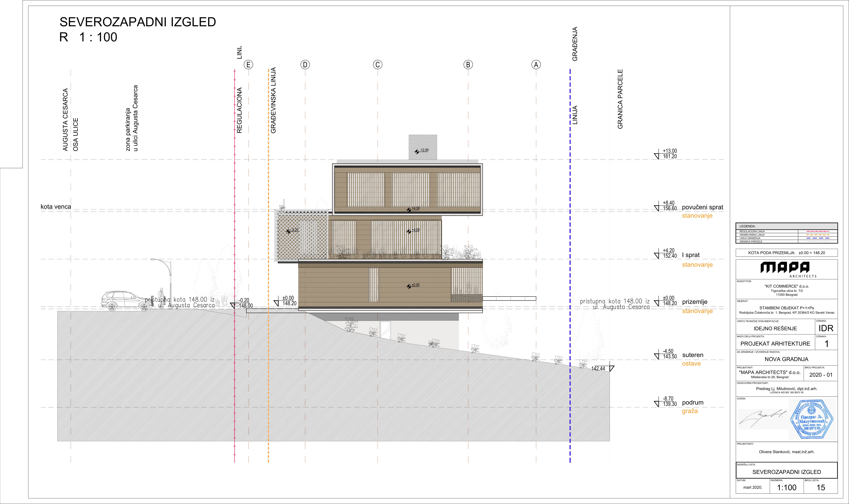Click the '143.50' elevation value
849x504 pixels.
point(670,357)
